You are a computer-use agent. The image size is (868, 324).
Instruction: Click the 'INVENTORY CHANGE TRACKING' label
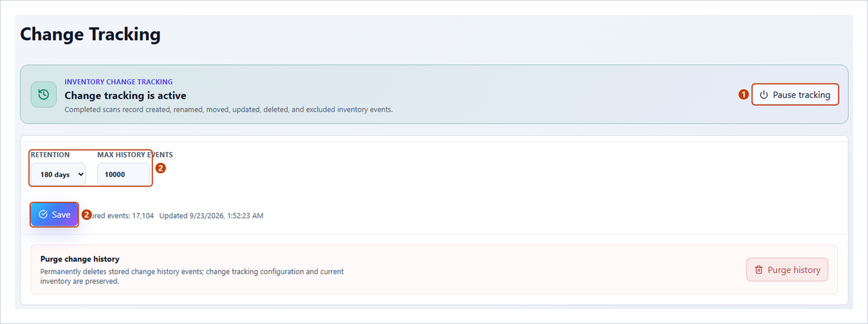click(x=119, y=82)
